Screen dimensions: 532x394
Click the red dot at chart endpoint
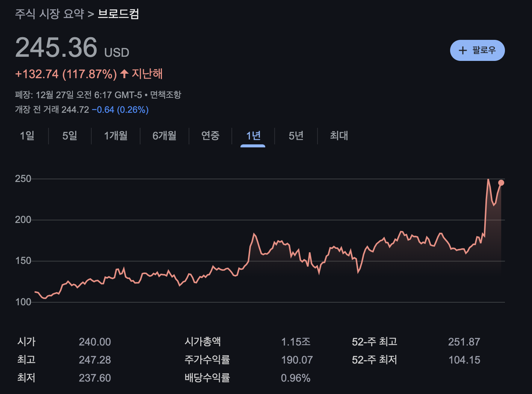(501, 183)
